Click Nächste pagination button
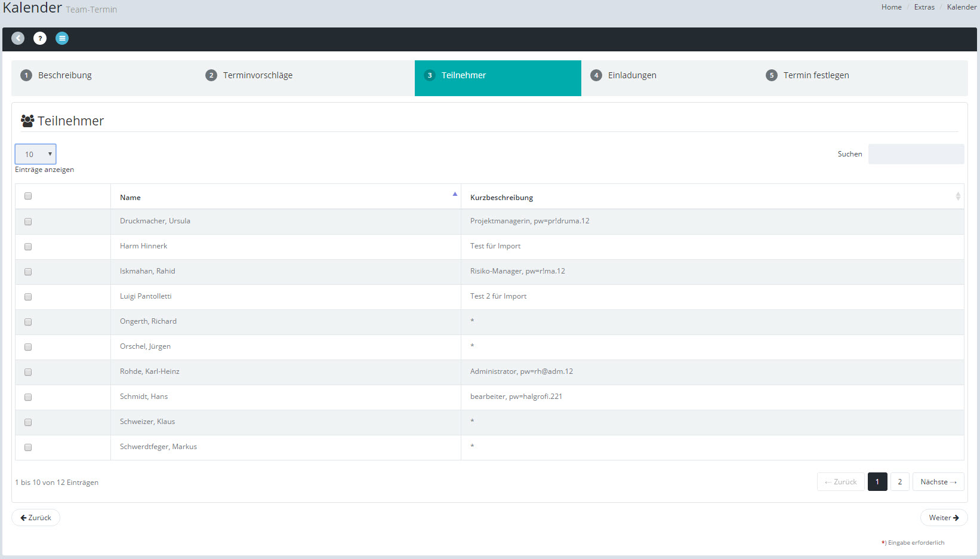This screenshot has width=980, height=559. click(938, 482)
